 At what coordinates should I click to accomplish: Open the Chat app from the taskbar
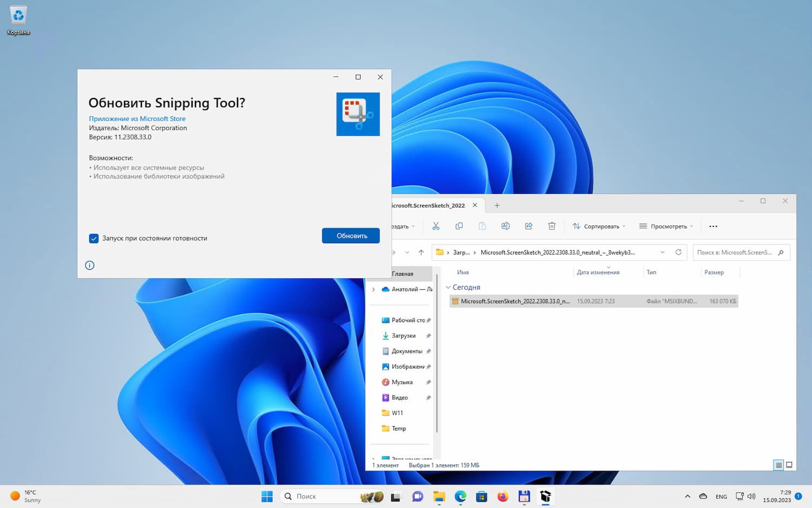[417, 497]
